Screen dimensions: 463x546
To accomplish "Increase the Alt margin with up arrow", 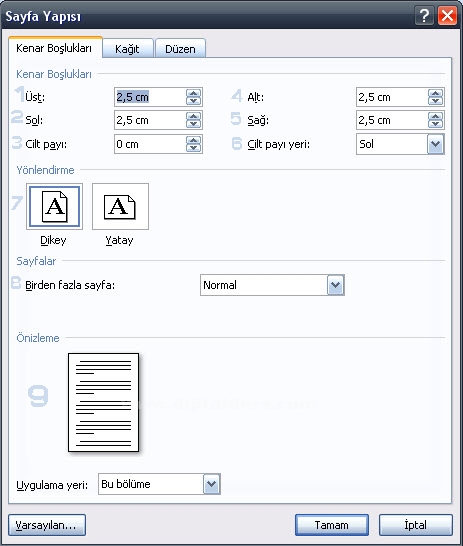I will point(435,93).
